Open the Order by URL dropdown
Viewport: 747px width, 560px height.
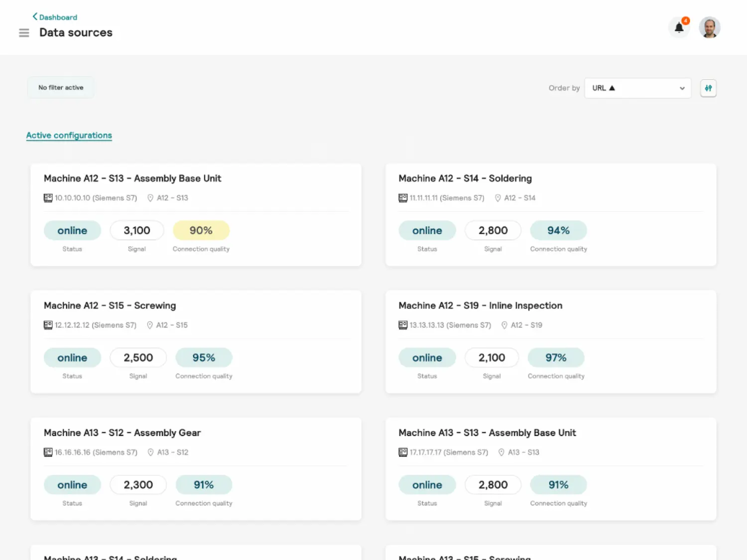[638, 88]
